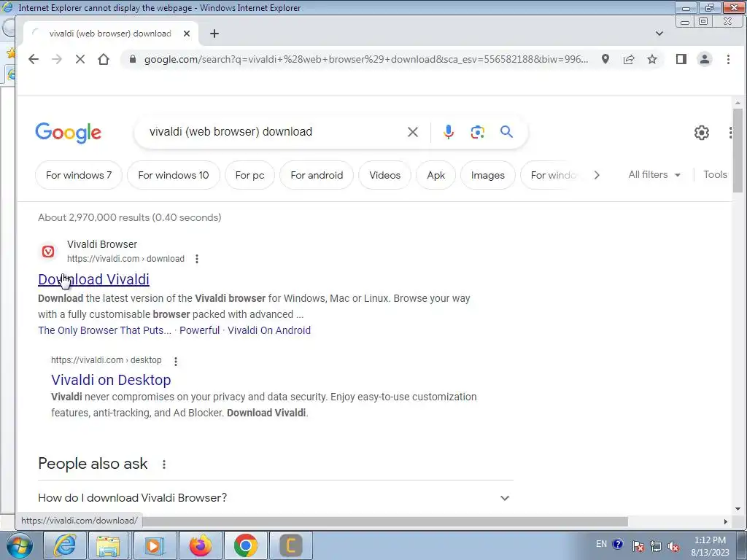The width and height of the screenshot is (747, 560).
Task: Open The Only Browser That Puts sitelink
Action: click(104, 330)
